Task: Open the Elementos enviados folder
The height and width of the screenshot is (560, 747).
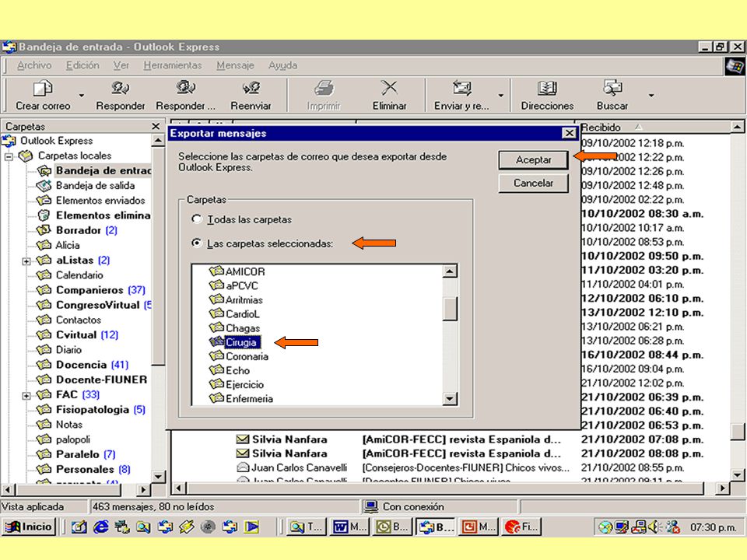Action: pyautogui.click(x=100, y=200)
